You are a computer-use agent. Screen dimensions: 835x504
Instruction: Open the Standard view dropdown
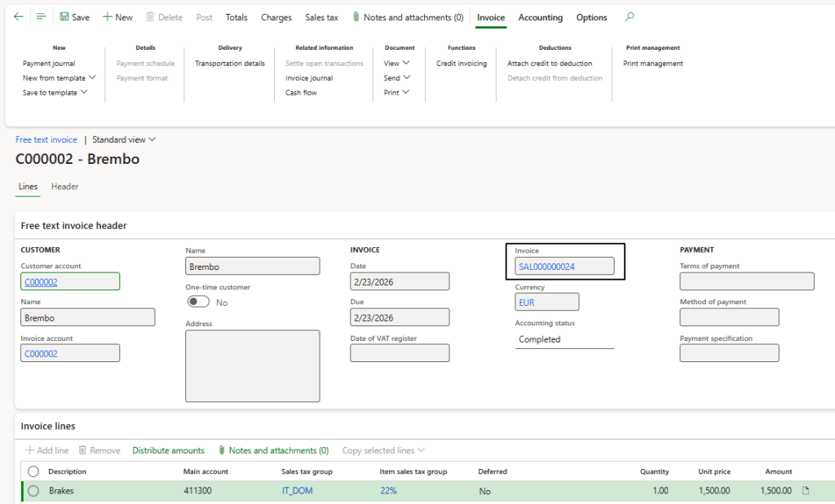click(124, 139)
